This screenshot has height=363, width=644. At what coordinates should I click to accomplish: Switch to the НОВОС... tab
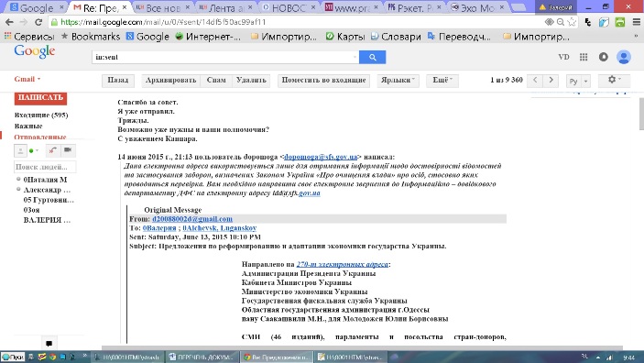(289, 7)
